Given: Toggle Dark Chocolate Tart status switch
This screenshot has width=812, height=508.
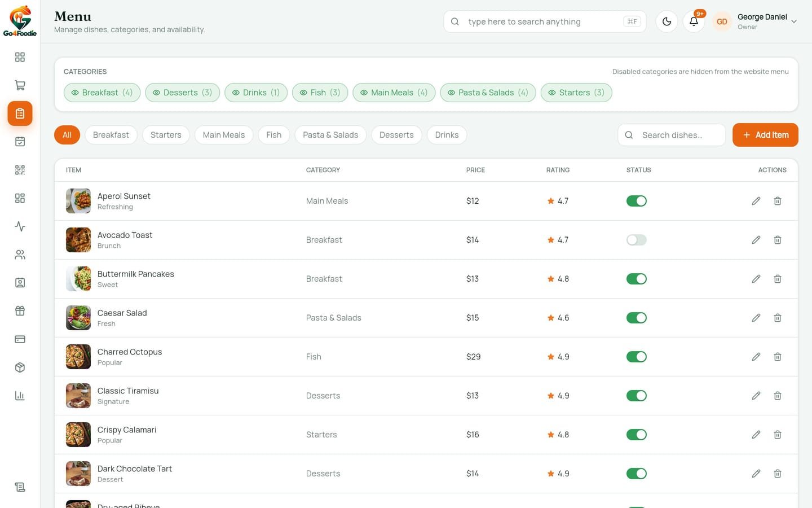Looking at the screenshot, I should click(637, 474).
